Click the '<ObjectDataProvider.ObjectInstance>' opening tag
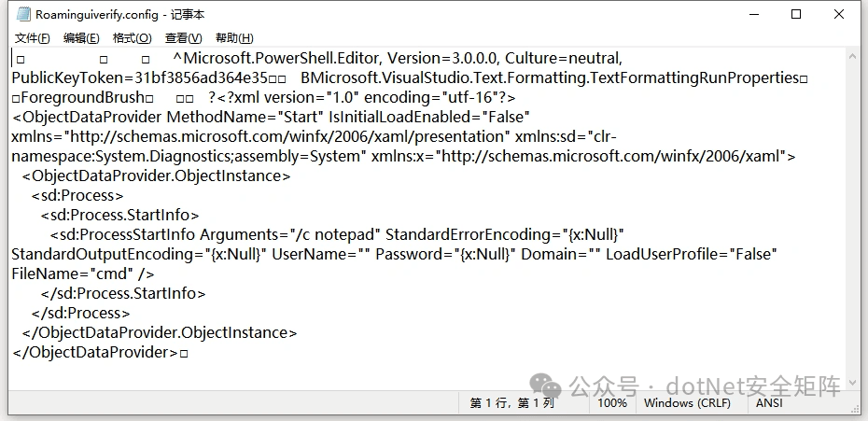This screenshot has width=868, height=421. click(x=156, y=176)
